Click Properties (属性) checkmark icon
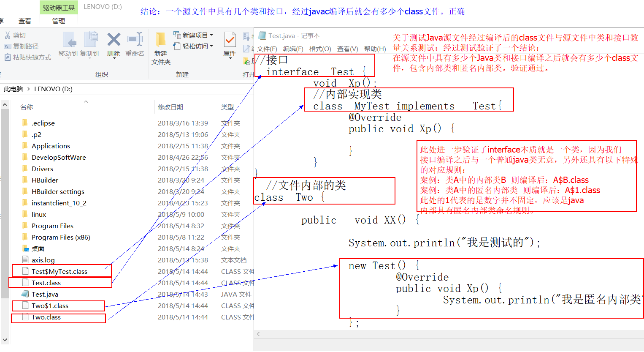 pyautogui.click(x=230, y=40)
